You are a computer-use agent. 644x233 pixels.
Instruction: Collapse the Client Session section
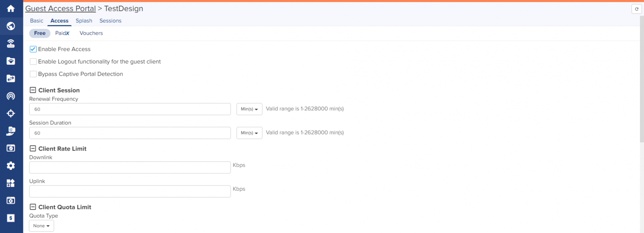[x=33, y=90]
